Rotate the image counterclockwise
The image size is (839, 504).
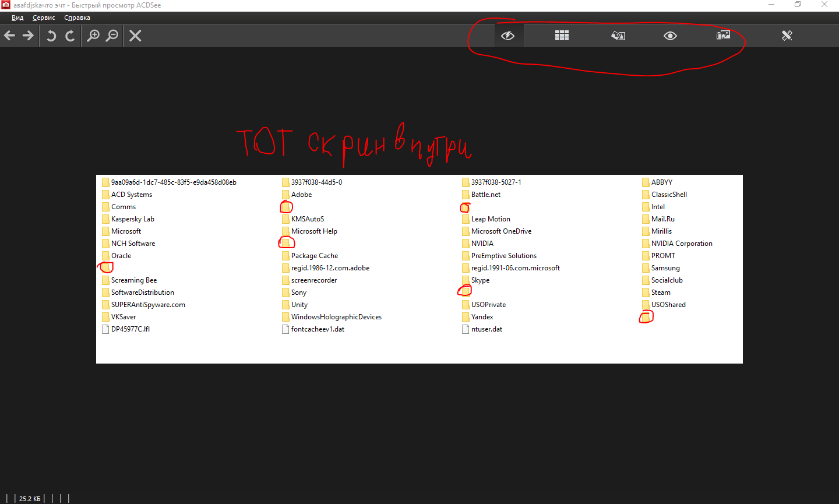51,36
